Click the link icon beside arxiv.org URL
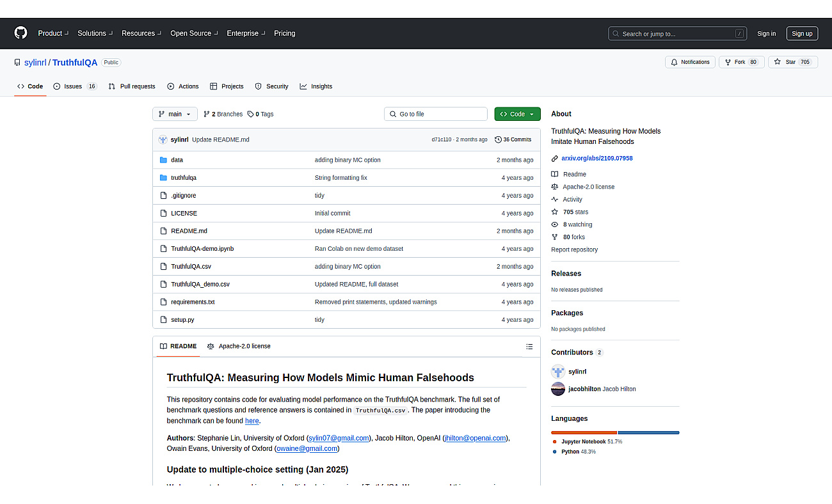832x504 pixels. (x=555, y=159)
